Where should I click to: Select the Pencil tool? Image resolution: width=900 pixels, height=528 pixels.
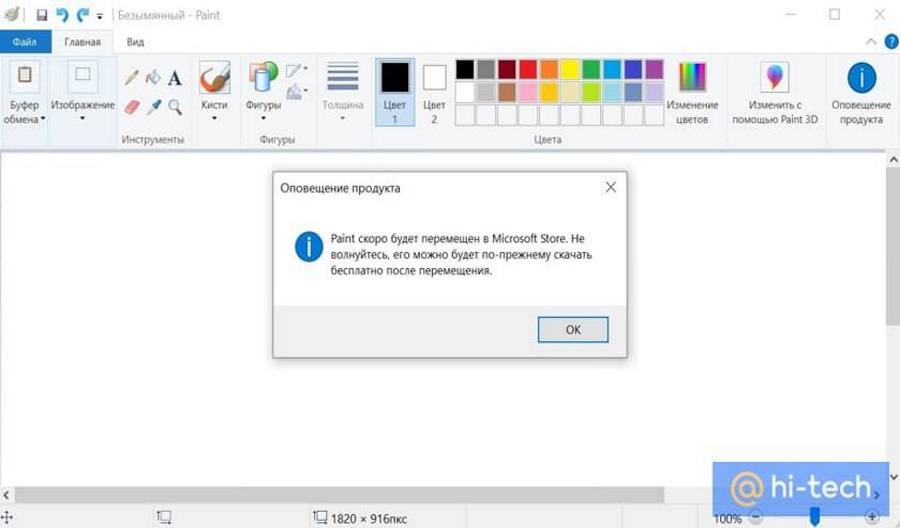131,77
